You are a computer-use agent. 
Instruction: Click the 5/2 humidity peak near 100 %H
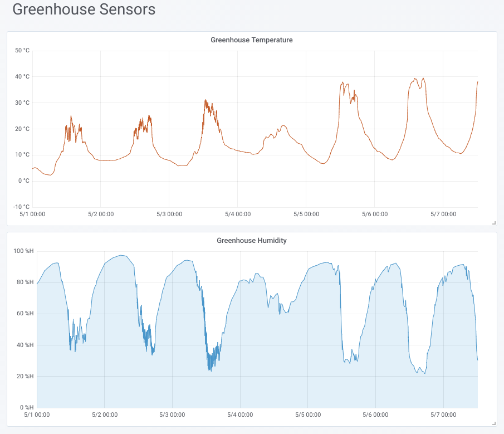point(121,256)
